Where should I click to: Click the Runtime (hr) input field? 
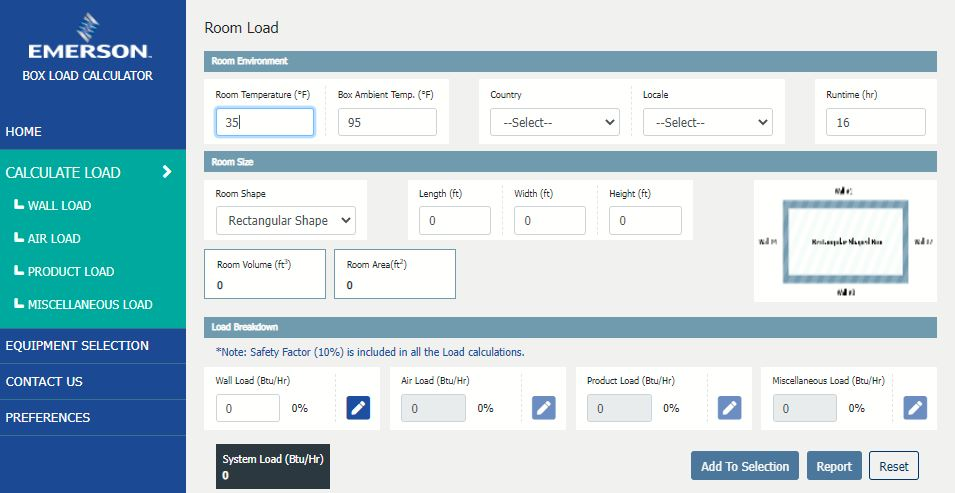(x=875, y=122)
